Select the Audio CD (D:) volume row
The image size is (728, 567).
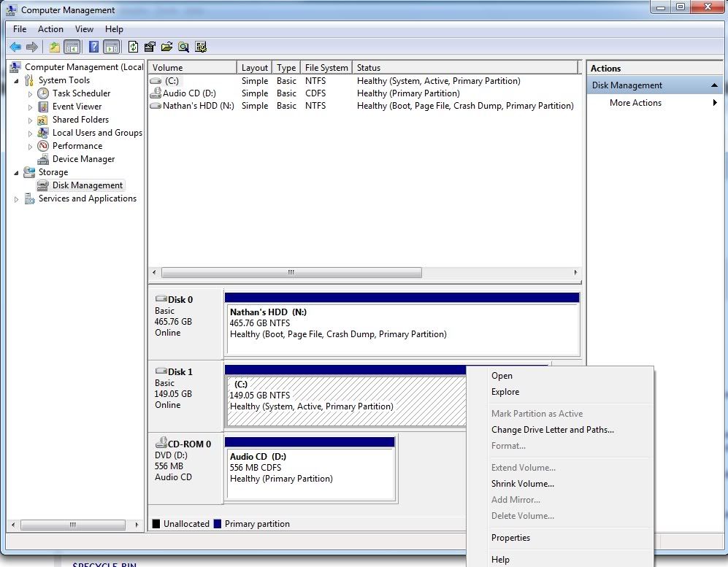pos(364,93)
